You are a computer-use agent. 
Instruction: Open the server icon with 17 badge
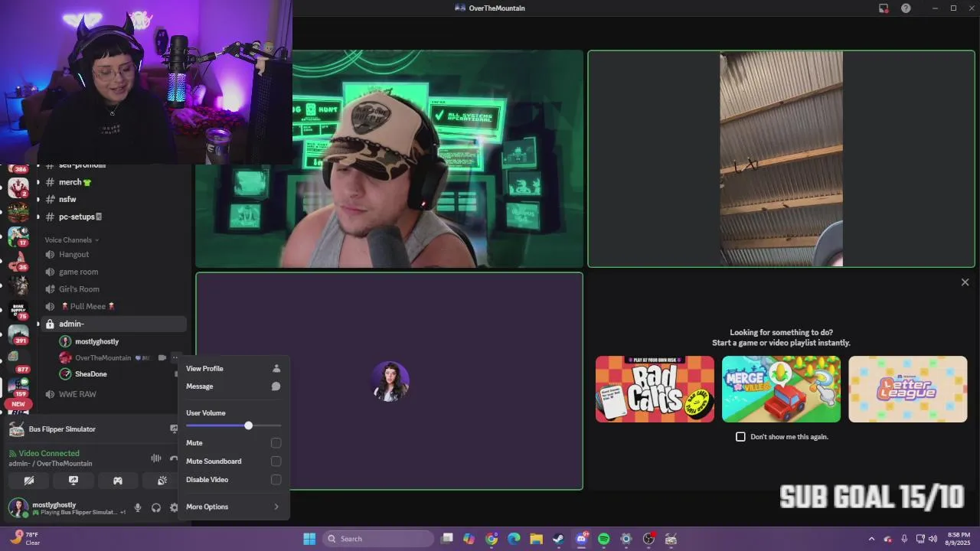tap(18, 236)
